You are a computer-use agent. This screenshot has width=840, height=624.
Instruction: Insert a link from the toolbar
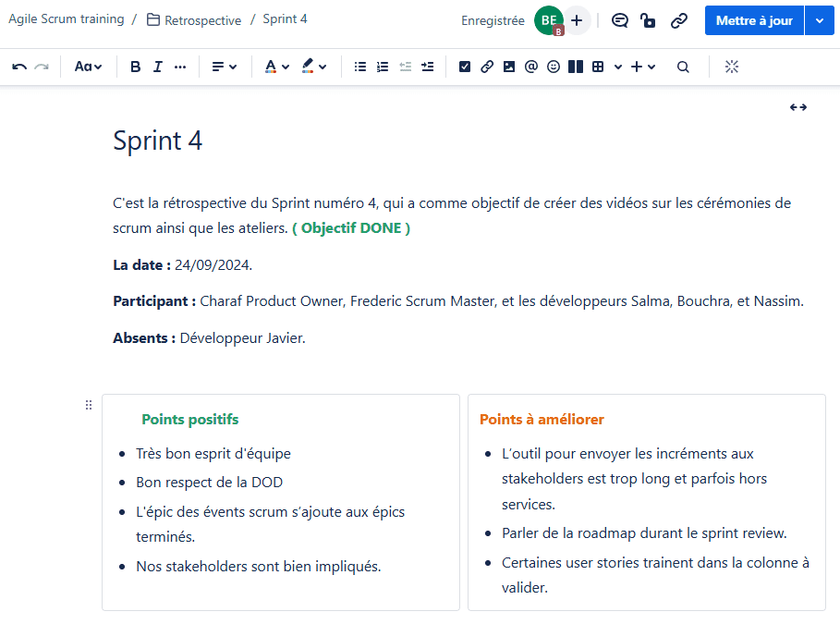coord(487,67)
